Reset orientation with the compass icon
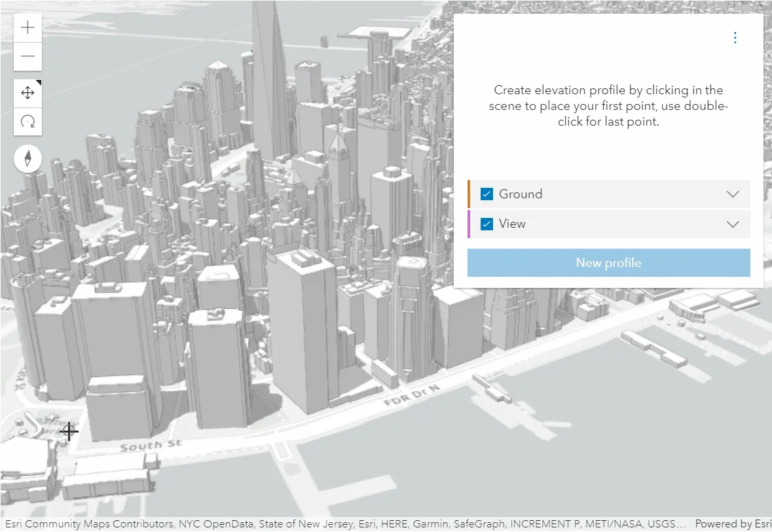 tap(28, 158)
